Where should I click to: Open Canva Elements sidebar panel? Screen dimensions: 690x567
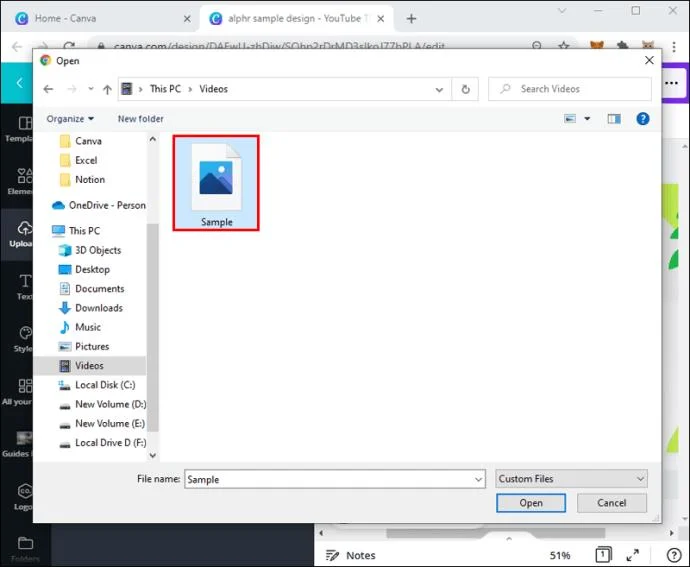(20, 181)
